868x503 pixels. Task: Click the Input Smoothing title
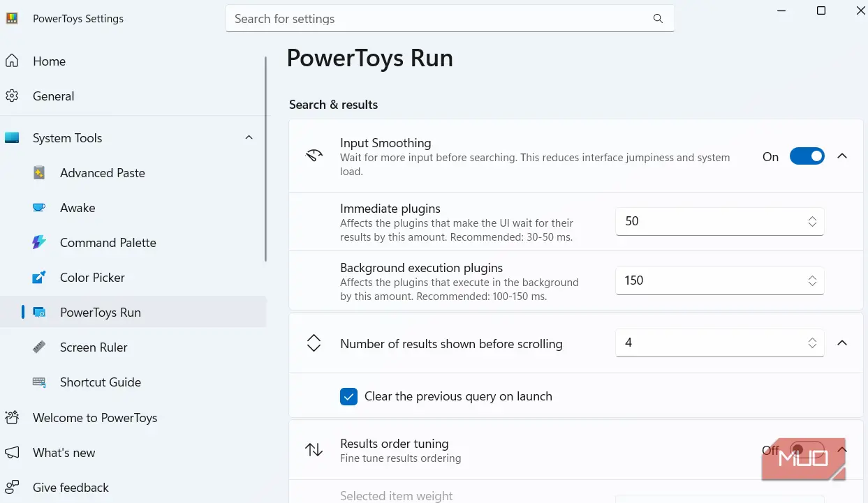[385, 143]
